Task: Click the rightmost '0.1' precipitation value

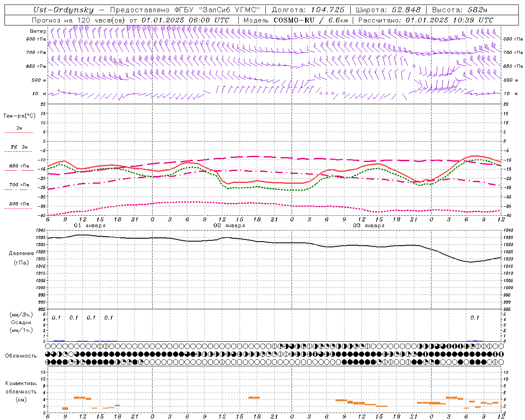Action: pyautogui.click(x=475, y=317)
